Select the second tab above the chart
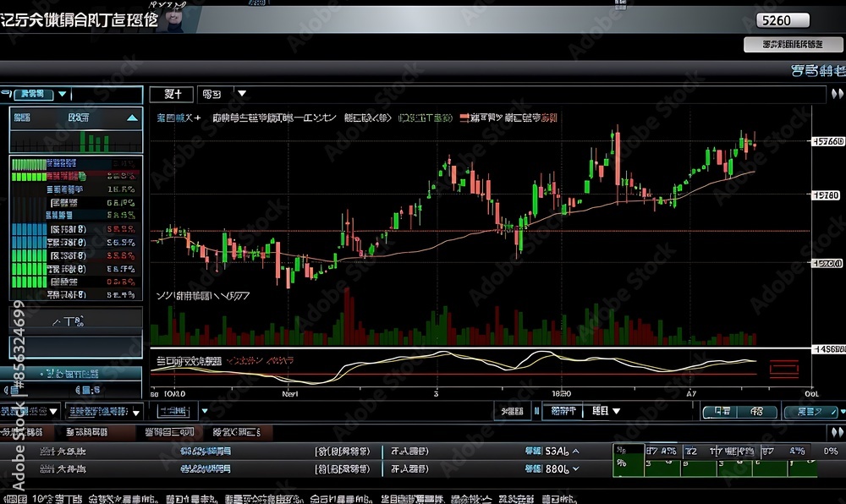 click(x=212, y=94)
